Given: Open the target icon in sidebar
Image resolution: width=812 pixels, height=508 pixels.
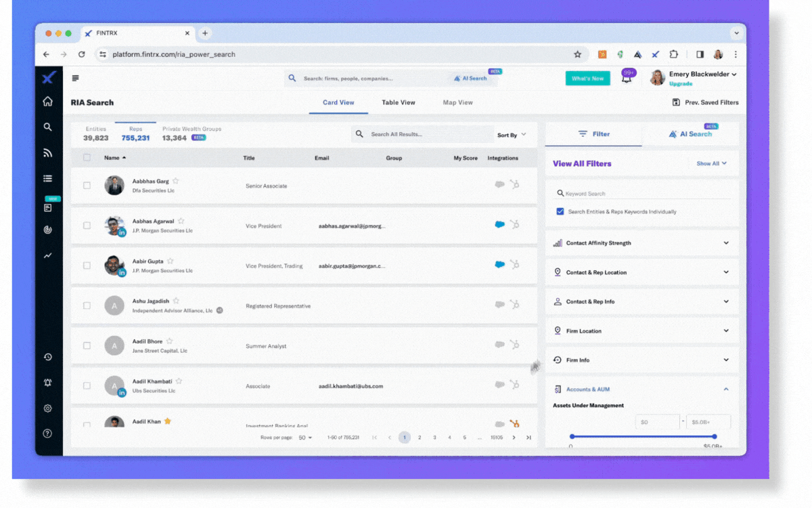Looking at the screenshot, I should tap(47, 230).
